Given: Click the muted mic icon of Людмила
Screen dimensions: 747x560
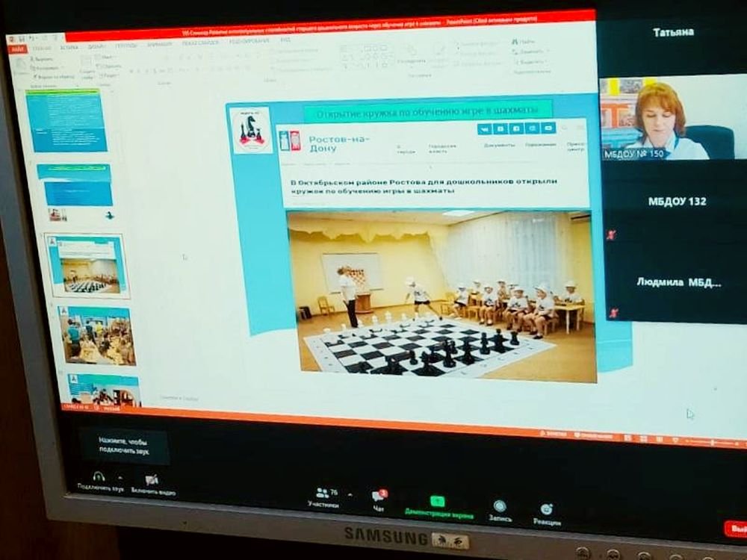Looking at the screenshot, I should coord(613,313).
